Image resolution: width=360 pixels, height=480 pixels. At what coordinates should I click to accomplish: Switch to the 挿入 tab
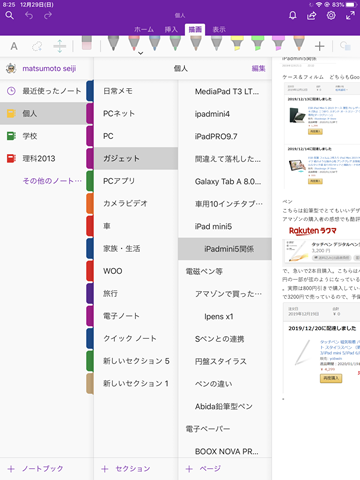(171, 29)
